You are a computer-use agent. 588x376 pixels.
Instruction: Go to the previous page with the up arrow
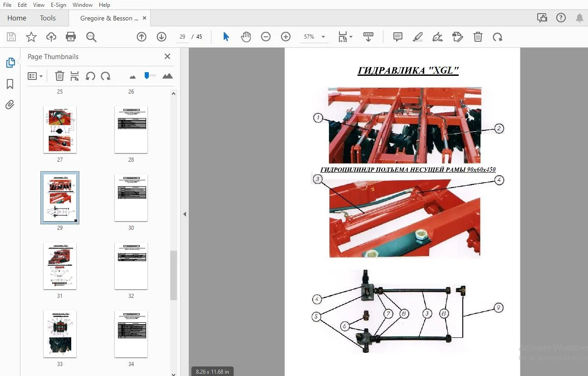pyautogui.click(x=142, y=37)
